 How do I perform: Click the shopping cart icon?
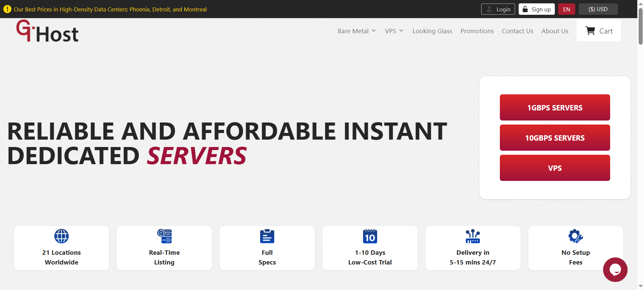point(590,31)
